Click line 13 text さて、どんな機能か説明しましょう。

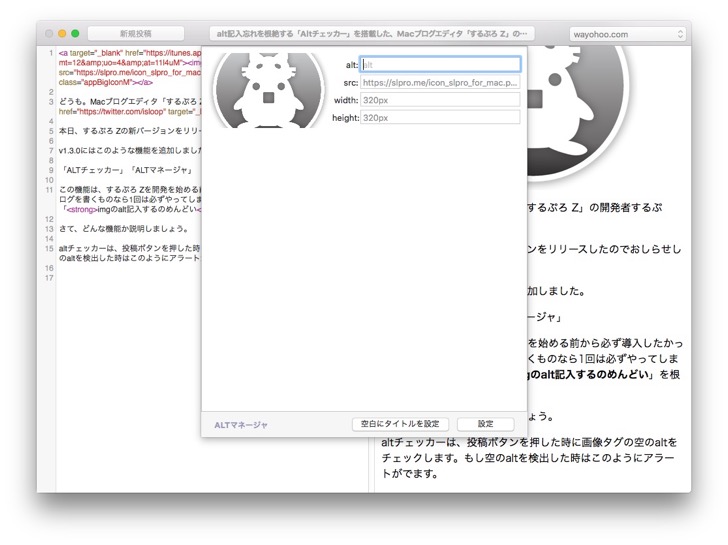point(124,228)
